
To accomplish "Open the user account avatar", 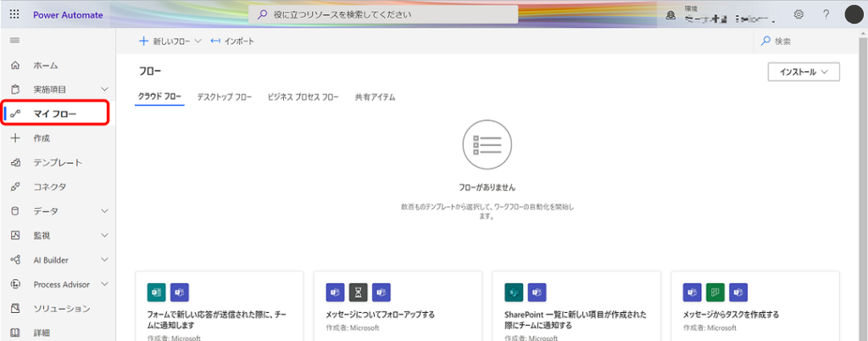I will point(854,14).
